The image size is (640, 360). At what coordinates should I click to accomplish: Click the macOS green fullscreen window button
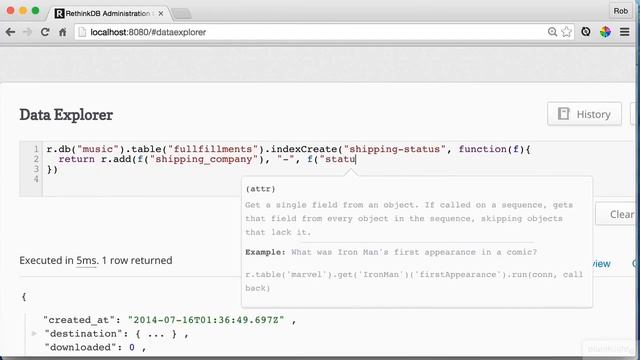(36, 11)
